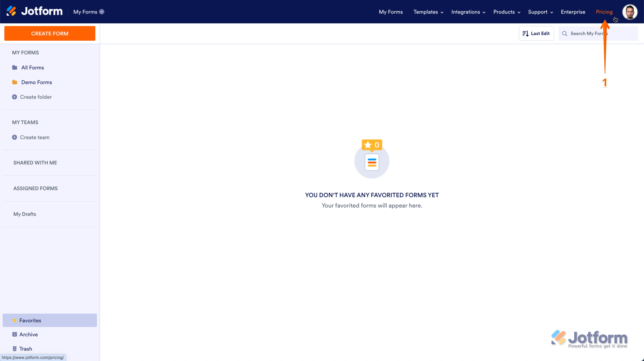
Task: Click the search magnifier icon
Action: (x=564, y=34)
